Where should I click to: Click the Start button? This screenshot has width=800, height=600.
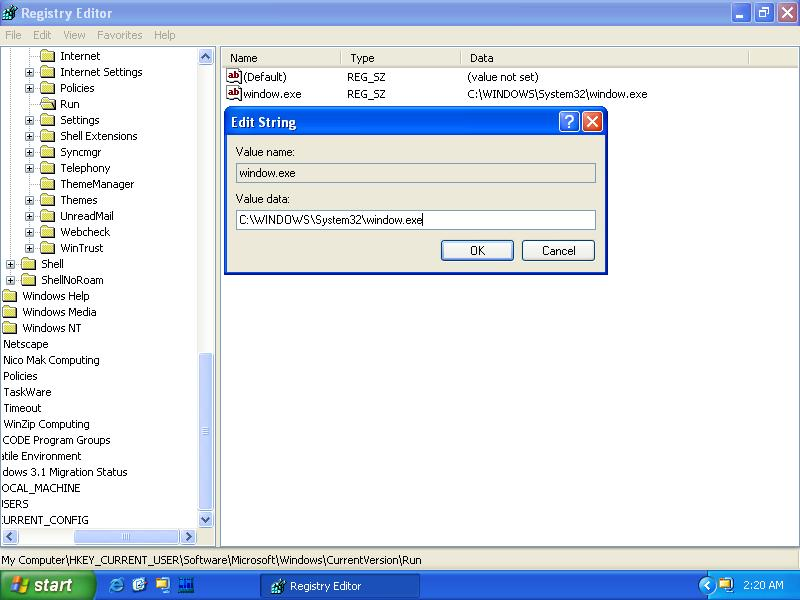tap(47, 585)
